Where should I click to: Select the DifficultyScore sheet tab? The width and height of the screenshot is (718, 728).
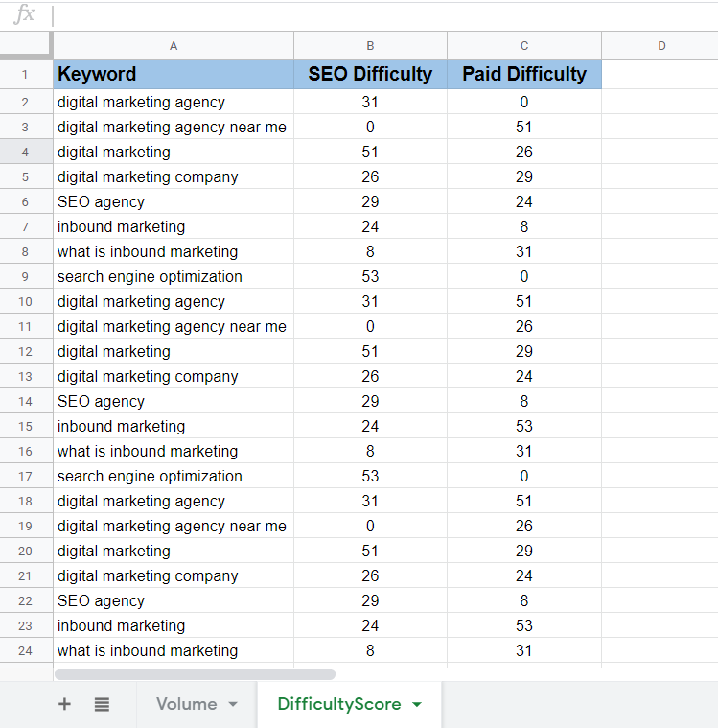coord(338,704)
